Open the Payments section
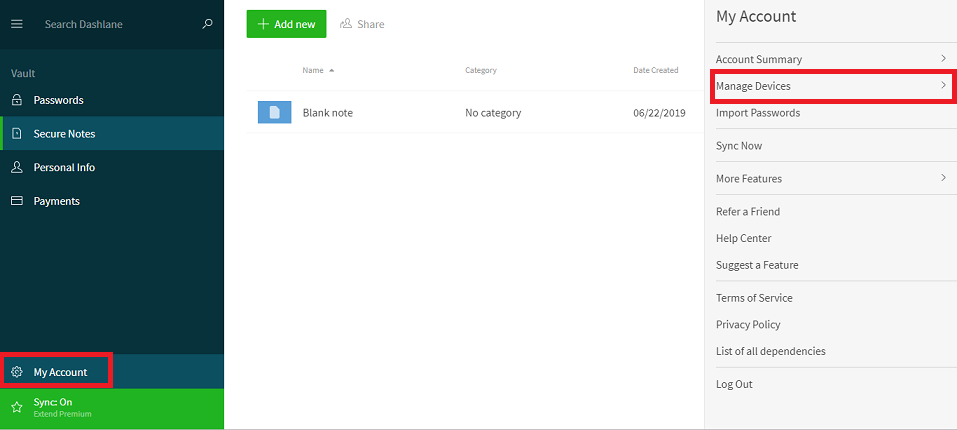Image resolution: width=957 pixels, height=430 pixels. click(112, 201)
